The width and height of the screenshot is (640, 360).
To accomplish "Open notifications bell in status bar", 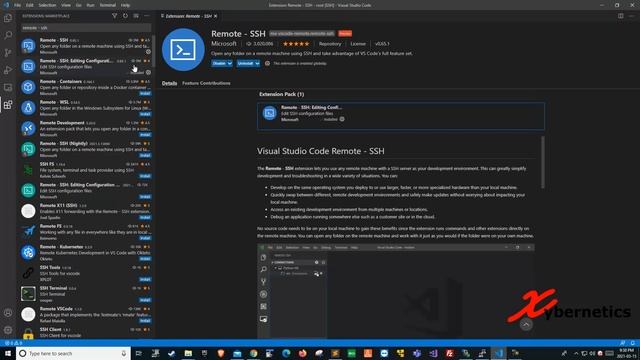I will point(633,343).
